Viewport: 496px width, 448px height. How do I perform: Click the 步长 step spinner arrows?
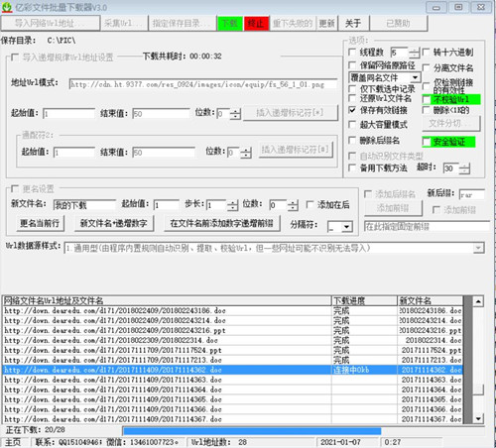(x=232, y=205)
